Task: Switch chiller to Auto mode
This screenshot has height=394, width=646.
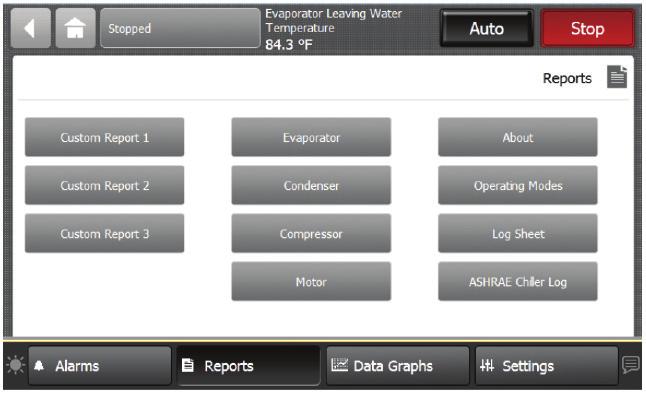Action: [x=487, y=28]
